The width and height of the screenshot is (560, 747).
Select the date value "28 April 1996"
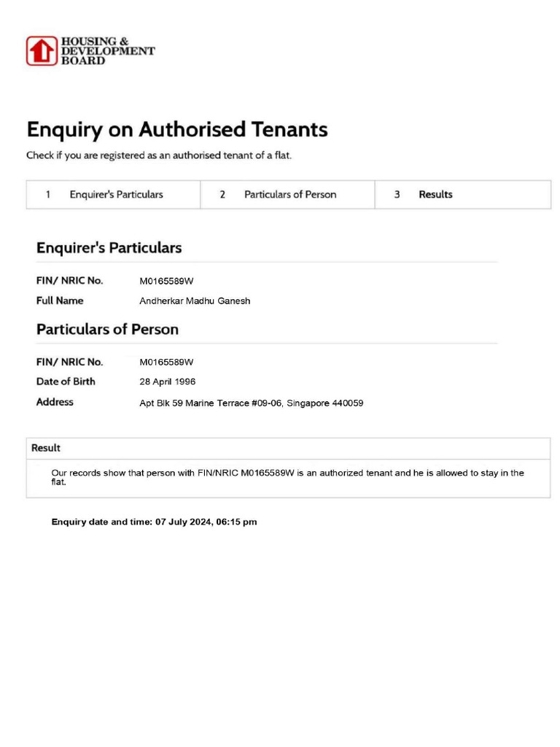click(x=167, y=382)
